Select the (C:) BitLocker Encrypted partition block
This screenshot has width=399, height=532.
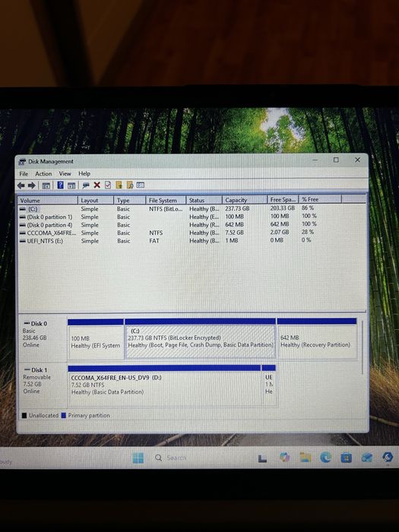click(200, 339)
